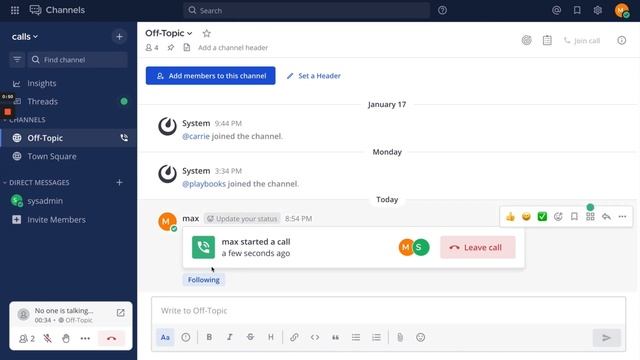Toggle italic formatting
640x360 pixels.
230,337
